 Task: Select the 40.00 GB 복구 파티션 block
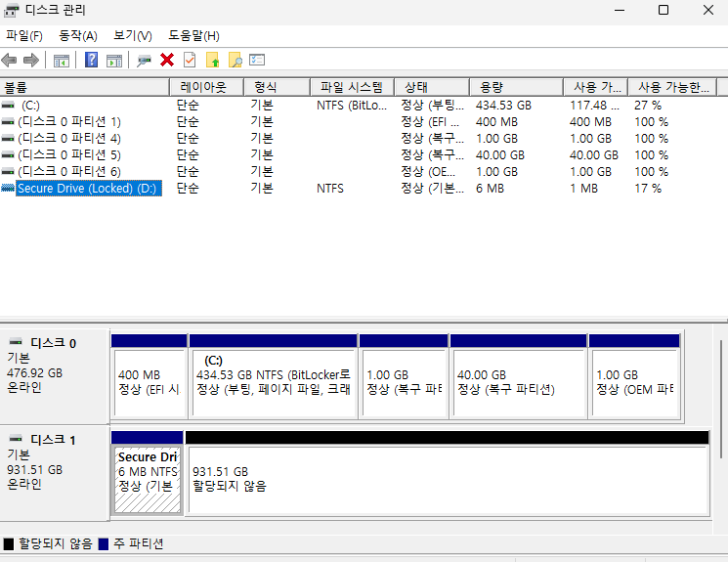519,376
